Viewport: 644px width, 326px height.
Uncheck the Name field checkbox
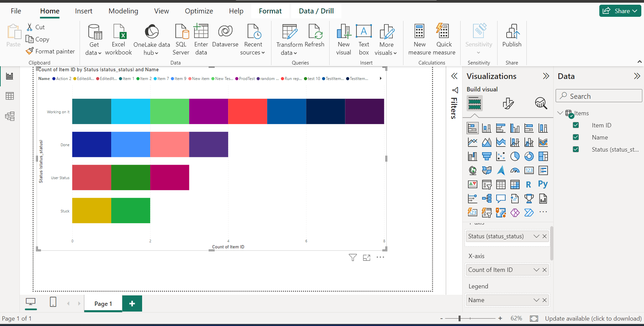[x=576, y=137]
